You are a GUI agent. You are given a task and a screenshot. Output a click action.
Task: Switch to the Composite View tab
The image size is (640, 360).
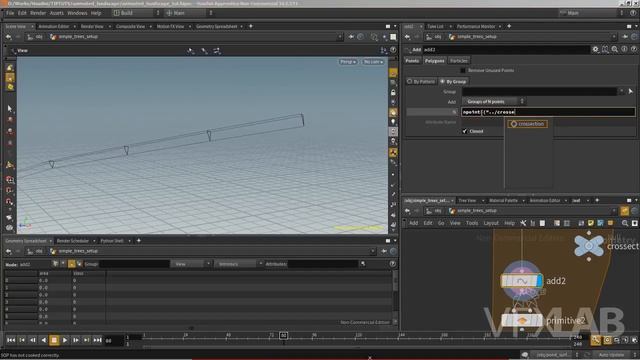click(130, 27)
